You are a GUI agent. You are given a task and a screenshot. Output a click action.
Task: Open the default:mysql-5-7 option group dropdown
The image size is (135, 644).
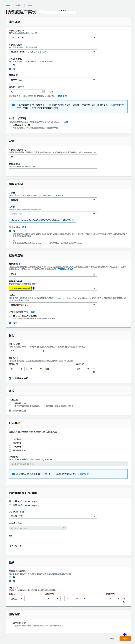point(53,305)
